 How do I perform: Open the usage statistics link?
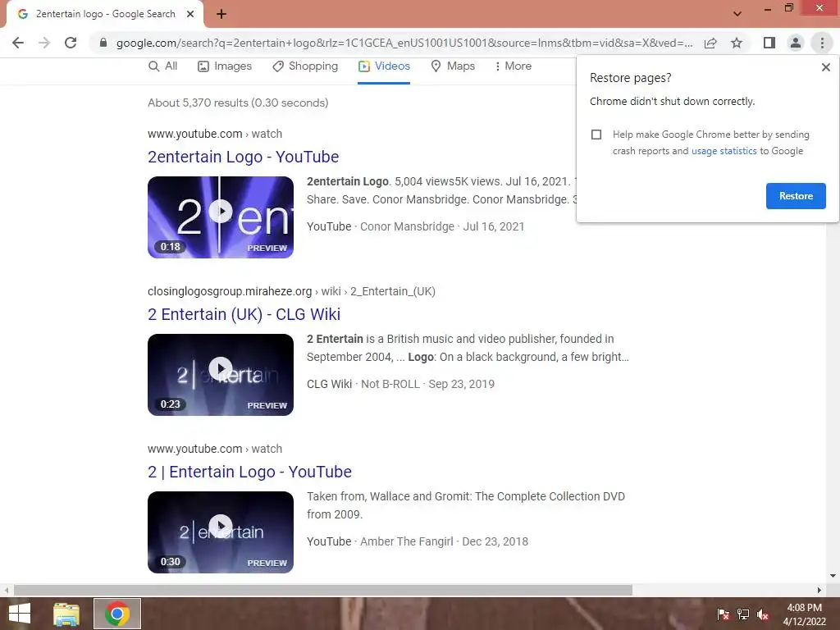724,151
